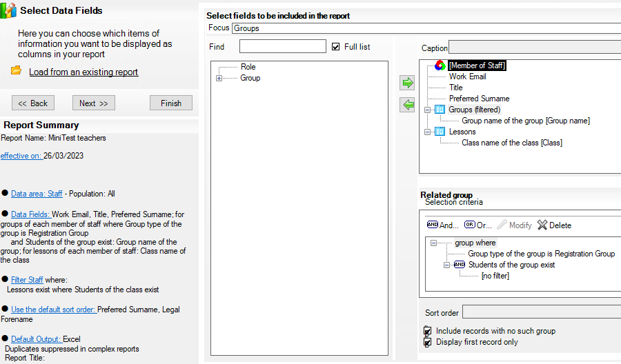Collapse the Lessons tree node

point(427,132)
